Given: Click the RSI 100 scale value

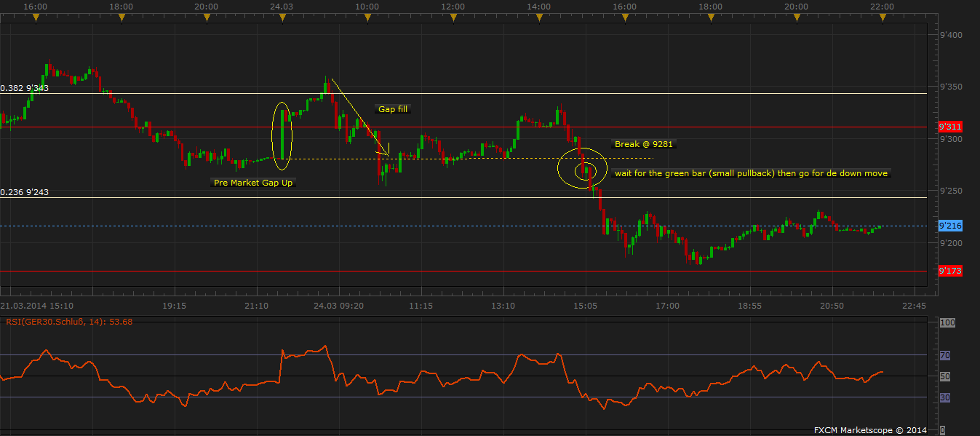Looking at the screenshot, I should coord(947,322).
